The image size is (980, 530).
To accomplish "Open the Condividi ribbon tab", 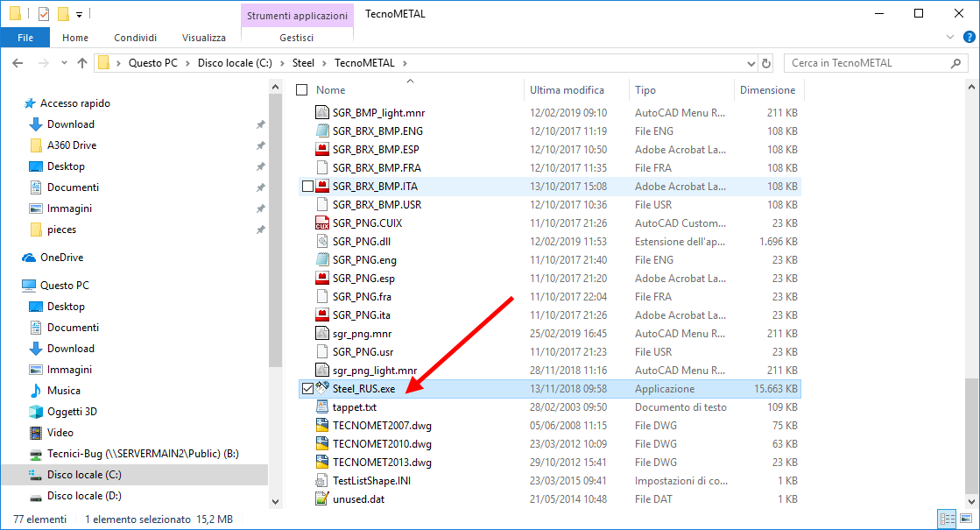I will click(135, 38).
